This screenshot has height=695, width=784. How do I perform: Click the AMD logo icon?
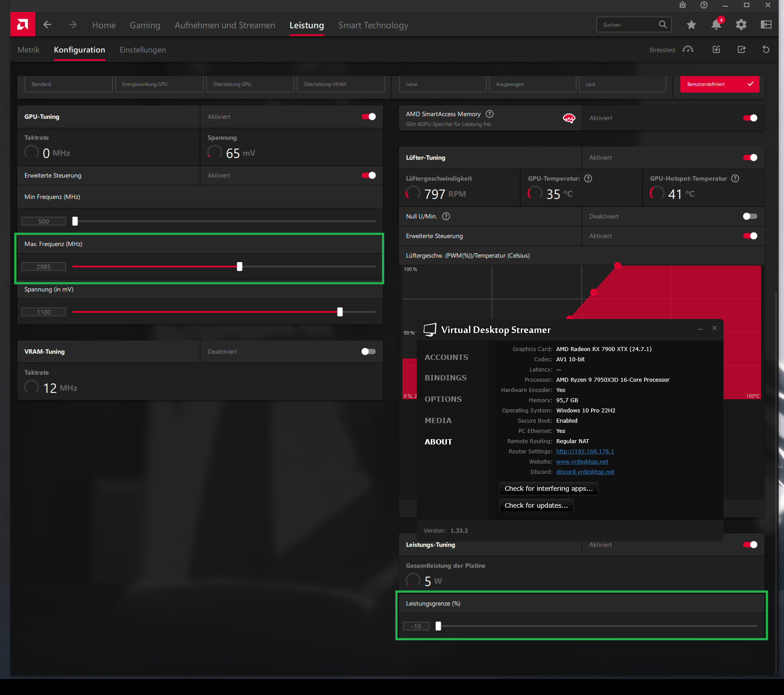point(23,24)
